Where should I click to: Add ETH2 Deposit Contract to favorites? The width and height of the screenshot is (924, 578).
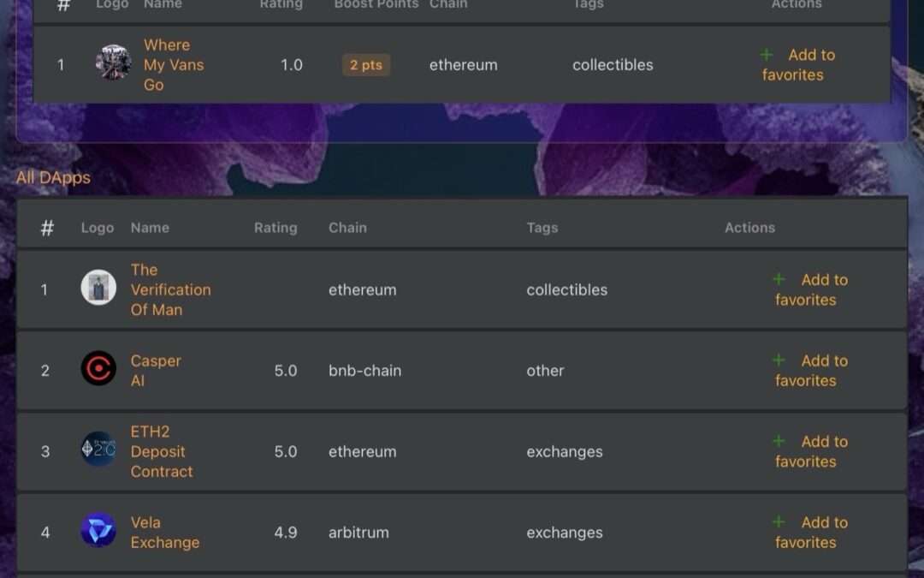point(810,451)
